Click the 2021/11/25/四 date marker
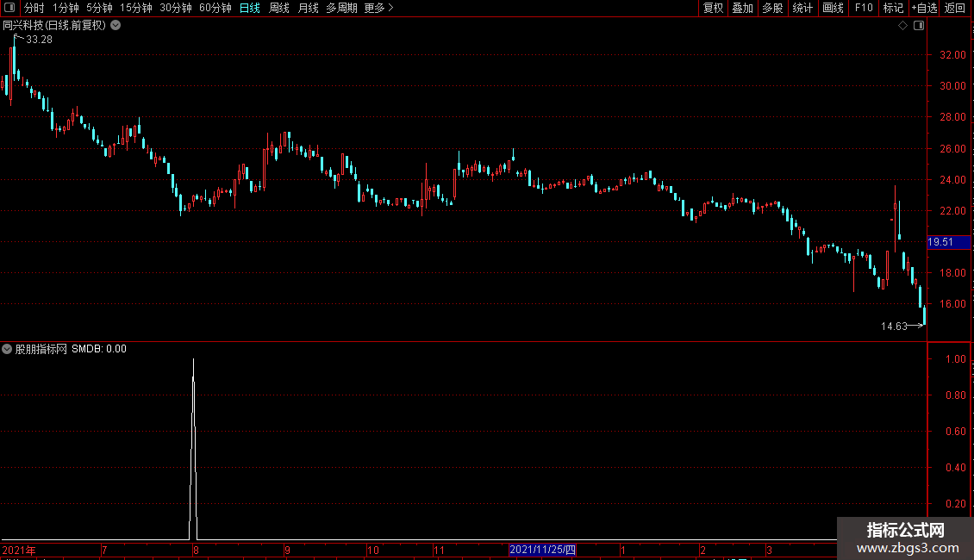This screenshot has height=560, width=974. point(542,550)
